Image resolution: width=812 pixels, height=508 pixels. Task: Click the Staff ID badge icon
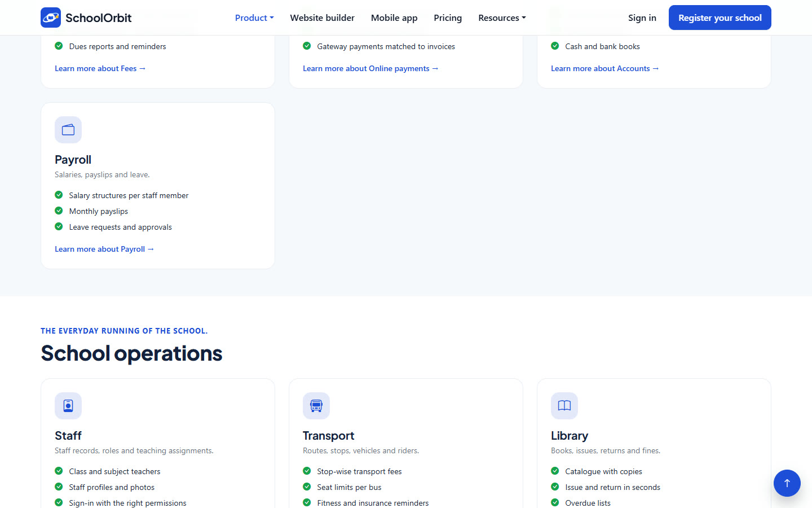(68, 406)
